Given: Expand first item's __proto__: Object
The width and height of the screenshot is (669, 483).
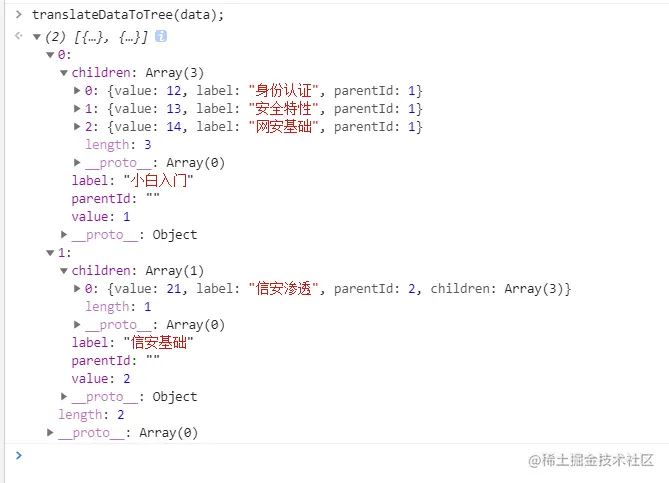Looking at the screenshot, I should [x=64, y=234].
